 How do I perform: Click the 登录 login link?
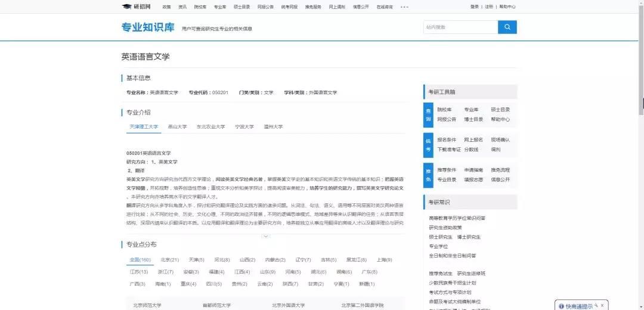point(474,7)
